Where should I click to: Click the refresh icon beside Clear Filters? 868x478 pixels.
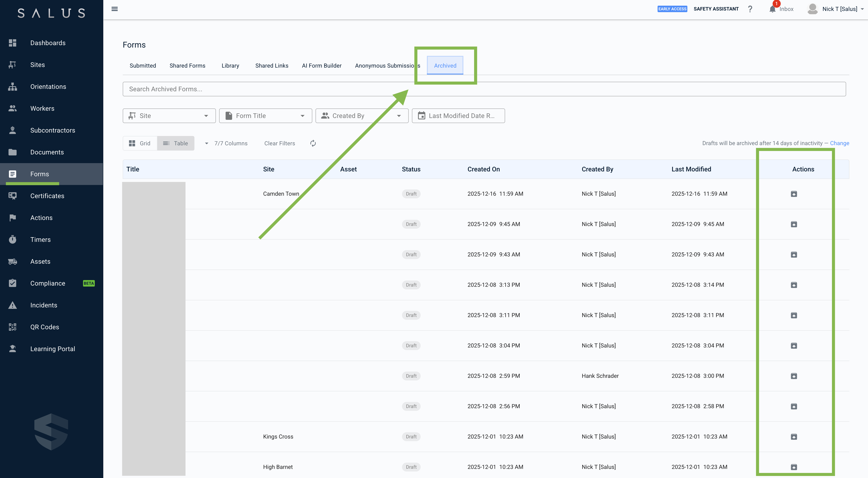(x=313, y=143)
